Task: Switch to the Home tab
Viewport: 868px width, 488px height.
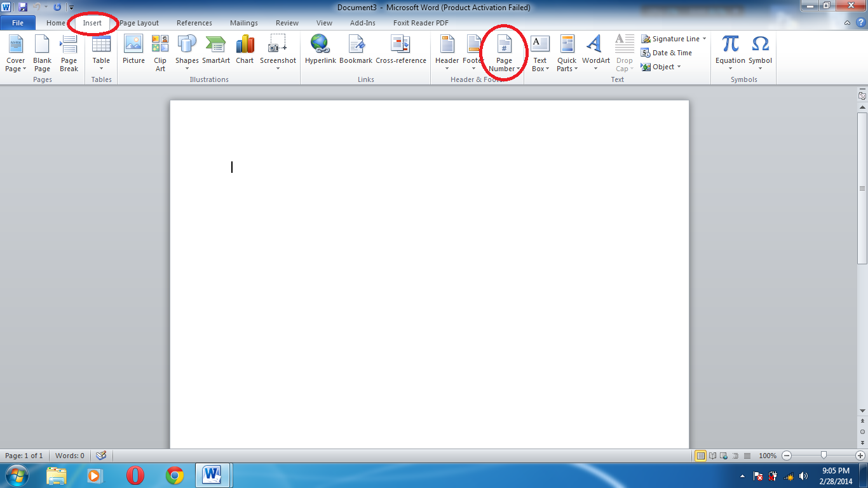Action: click(x=56, y=23)
